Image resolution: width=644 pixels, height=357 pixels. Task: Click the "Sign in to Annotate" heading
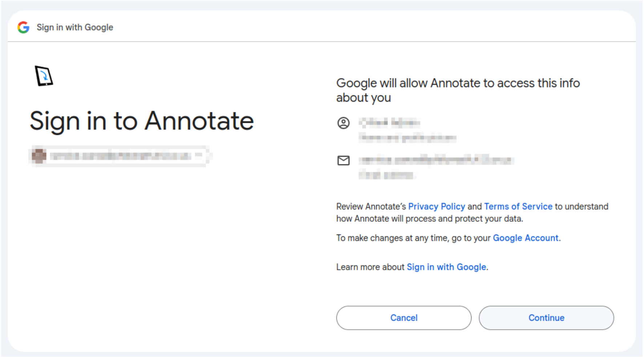[142, 121]
